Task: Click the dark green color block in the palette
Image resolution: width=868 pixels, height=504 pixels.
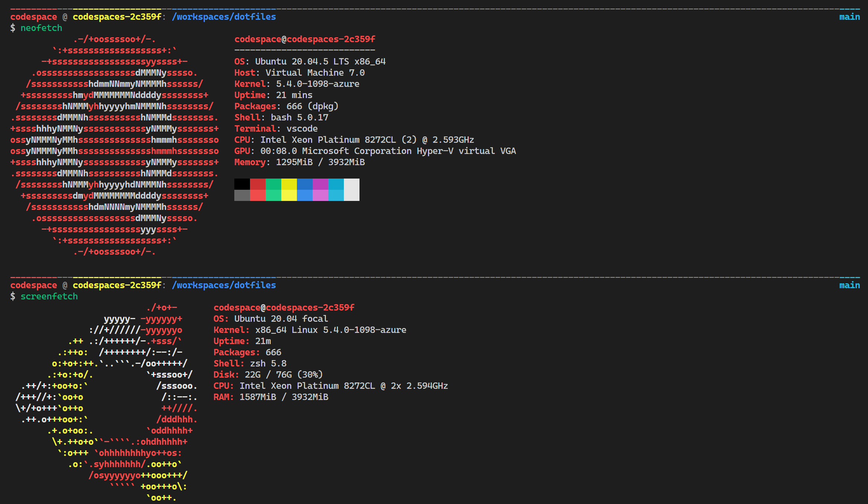Action: [273, 184]
